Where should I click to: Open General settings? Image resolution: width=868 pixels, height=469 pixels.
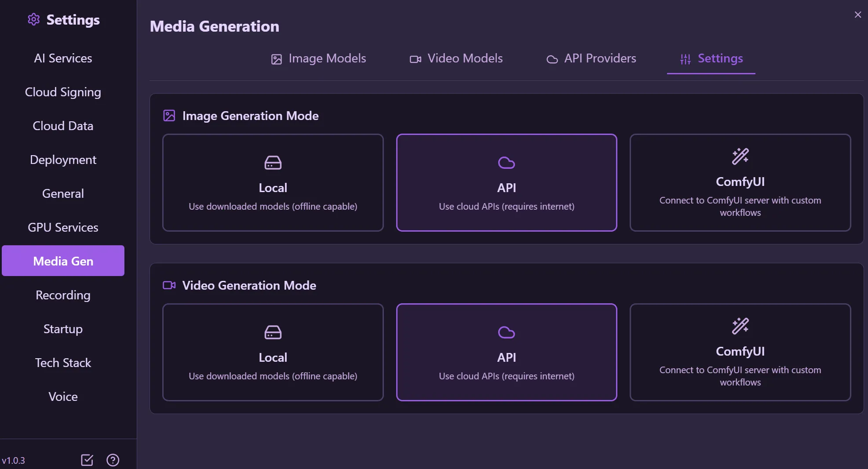pyautogui.click(x=63, y=193)
